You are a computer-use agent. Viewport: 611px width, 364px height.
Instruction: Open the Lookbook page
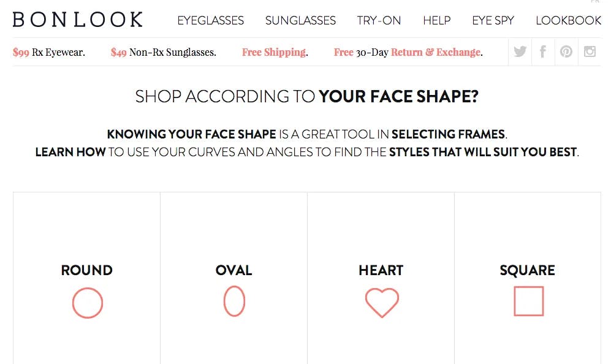(x=569, y=20)
